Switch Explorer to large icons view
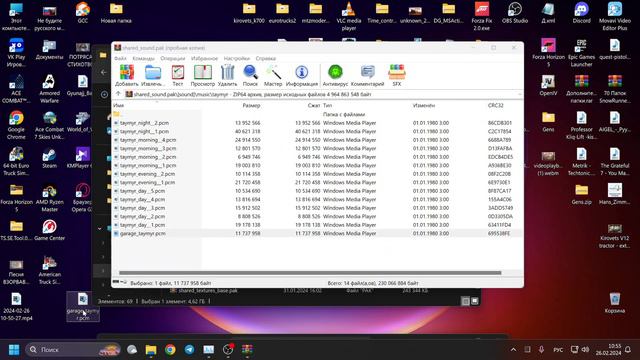Screen dimensions: 640x360 coord(475,301)
